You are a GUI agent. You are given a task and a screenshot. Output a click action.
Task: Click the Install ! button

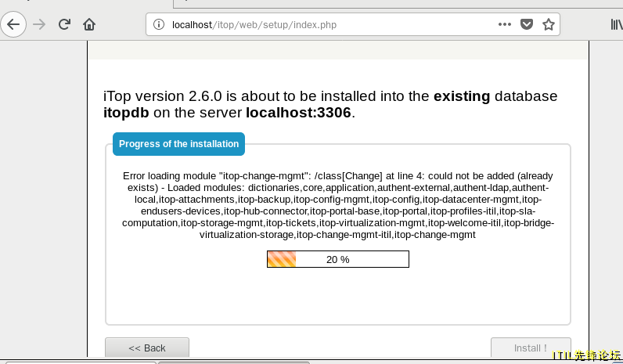click(x=531, y=348)
